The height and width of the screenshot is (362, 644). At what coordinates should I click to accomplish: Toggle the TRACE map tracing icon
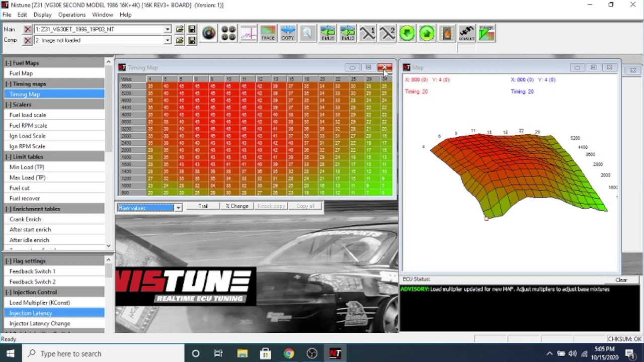click(268, 34)
